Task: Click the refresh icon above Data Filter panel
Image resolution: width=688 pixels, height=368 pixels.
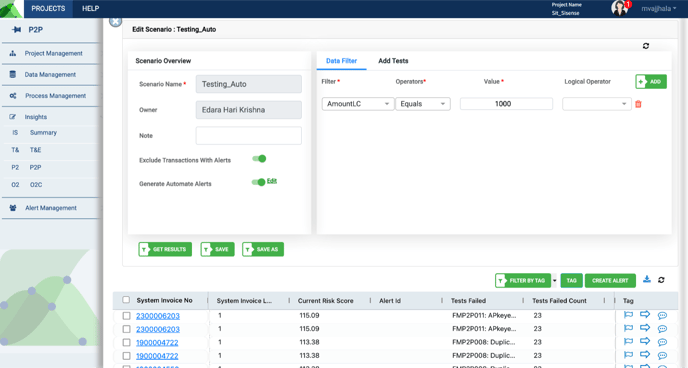Action: (x=646, y=46)
